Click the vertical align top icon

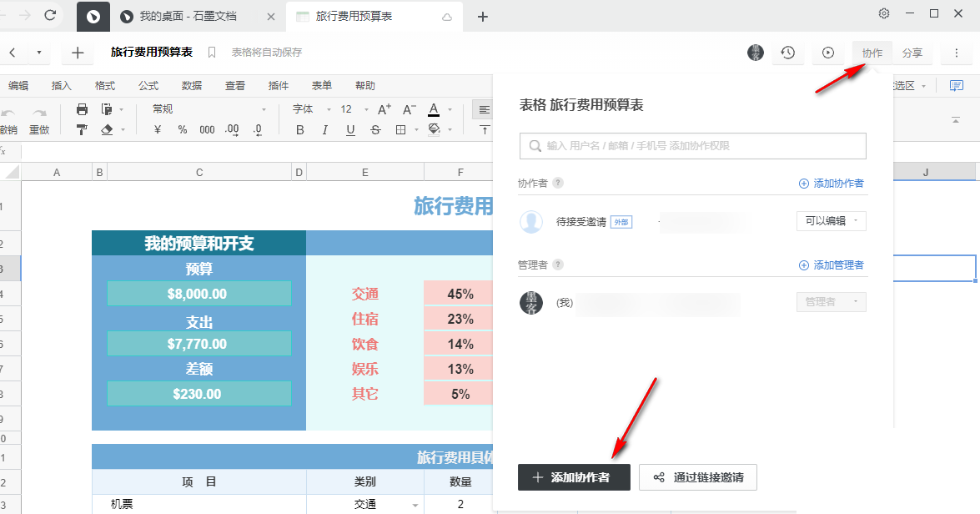coord(485,129)
